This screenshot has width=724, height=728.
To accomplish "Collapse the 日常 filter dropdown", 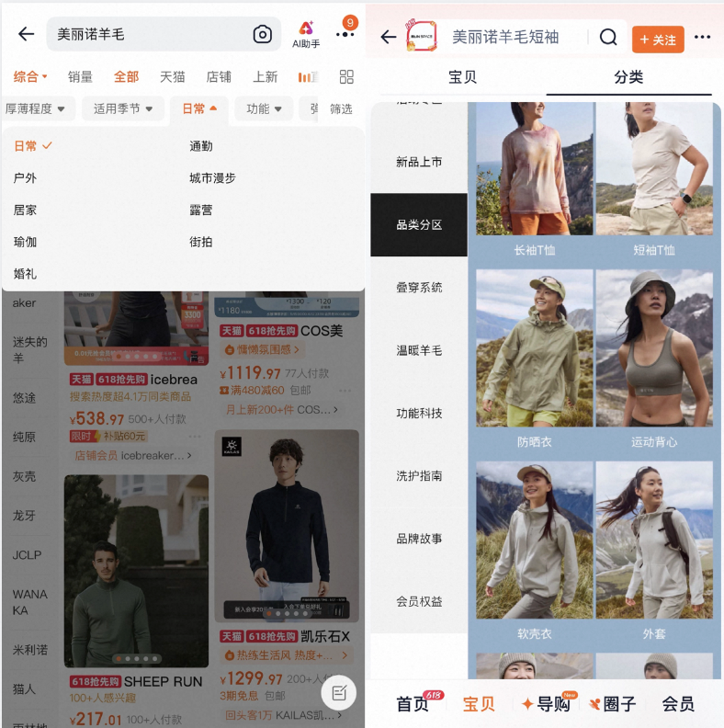I will (199, 109).
